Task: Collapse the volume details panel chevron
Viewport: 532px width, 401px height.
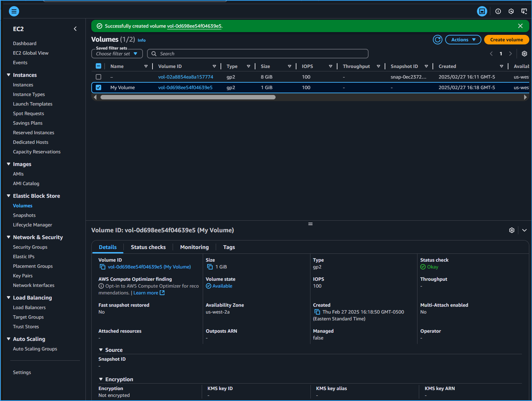Action: 524,230
